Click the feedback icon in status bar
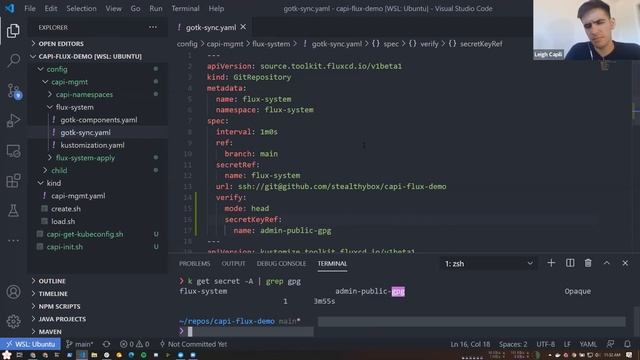Screen dimensions: 640x360 point(610,344)
